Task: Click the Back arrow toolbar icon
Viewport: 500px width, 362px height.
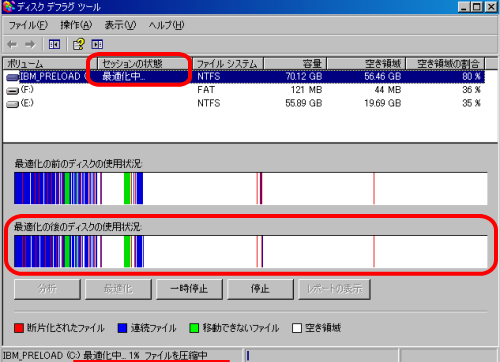Action: 12,44
